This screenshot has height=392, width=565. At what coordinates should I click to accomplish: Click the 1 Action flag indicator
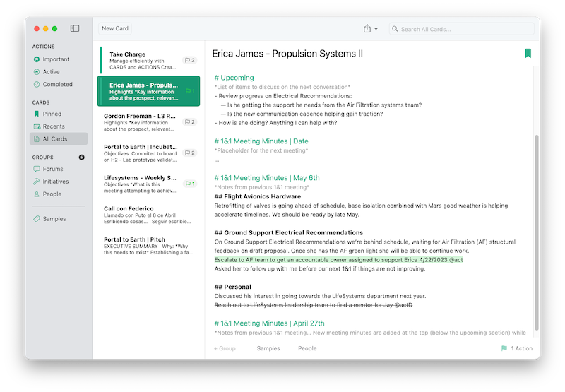tap(516, 348)
